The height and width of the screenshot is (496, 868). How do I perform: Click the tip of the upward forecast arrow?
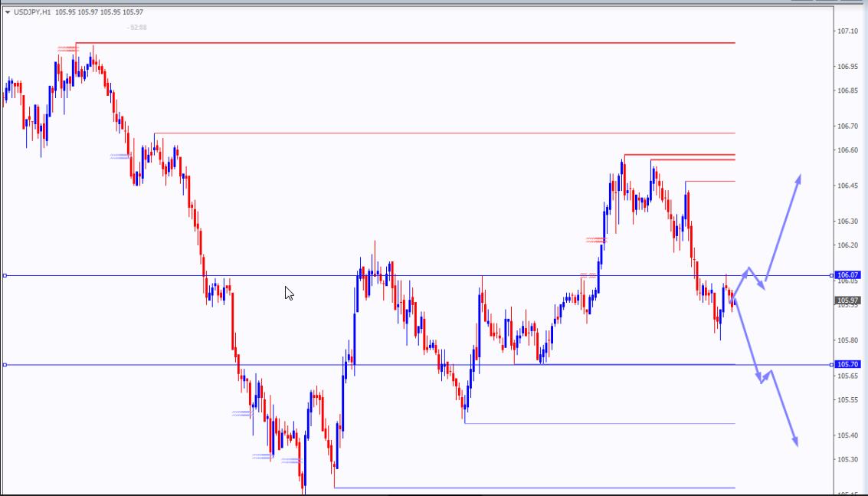pyautogui.click(x=800, y=177)
